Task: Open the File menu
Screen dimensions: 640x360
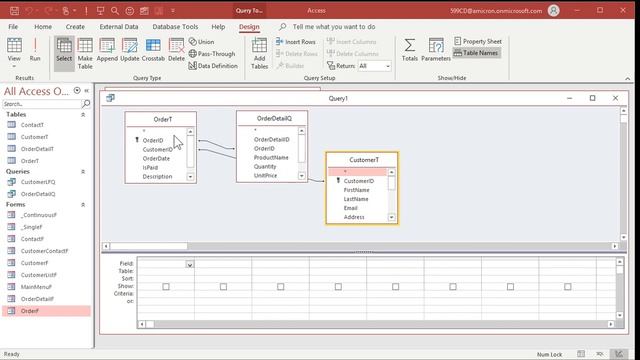Action: tap(13, 27)
